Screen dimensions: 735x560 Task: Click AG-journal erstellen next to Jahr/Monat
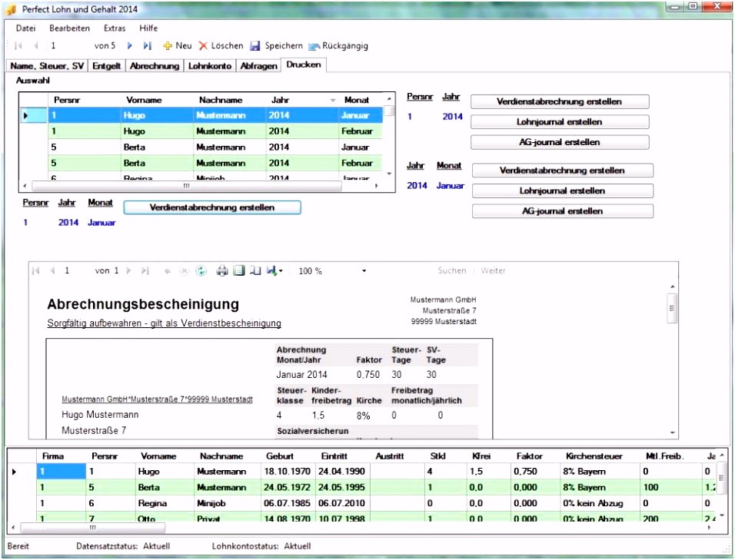point(563,211)
